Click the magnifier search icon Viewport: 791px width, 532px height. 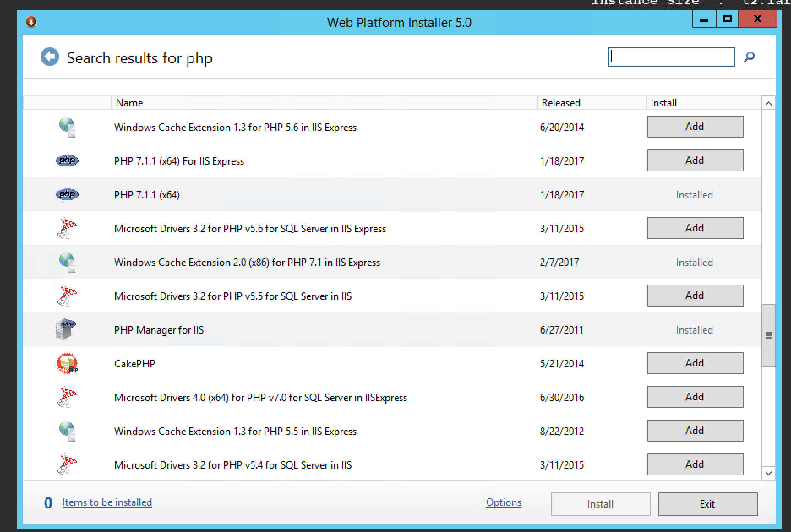[749, 57]
